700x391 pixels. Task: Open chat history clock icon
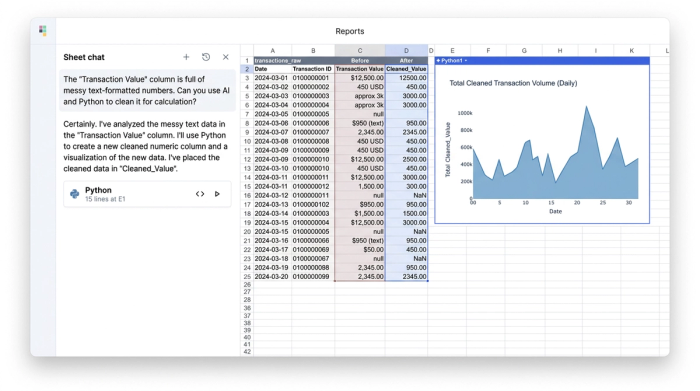[206, 57]
